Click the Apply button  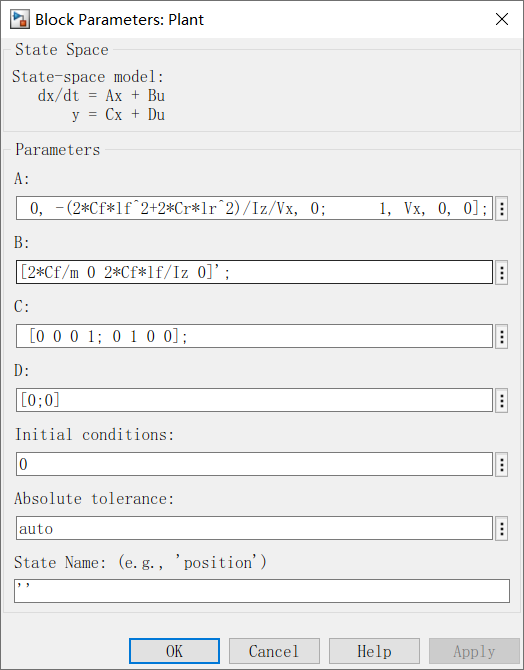tap(474, 651)
